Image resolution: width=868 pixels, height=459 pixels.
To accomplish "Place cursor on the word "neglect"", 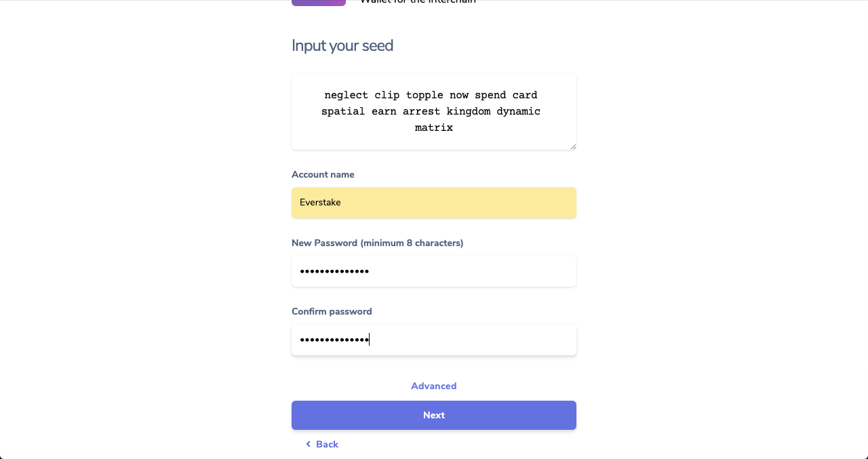I will (346, 95).
